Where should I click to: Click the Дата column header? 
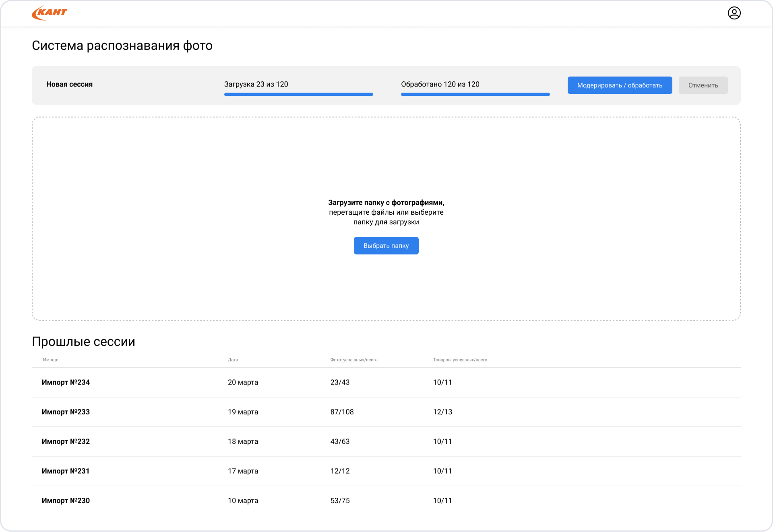click(x=233, y=360)
